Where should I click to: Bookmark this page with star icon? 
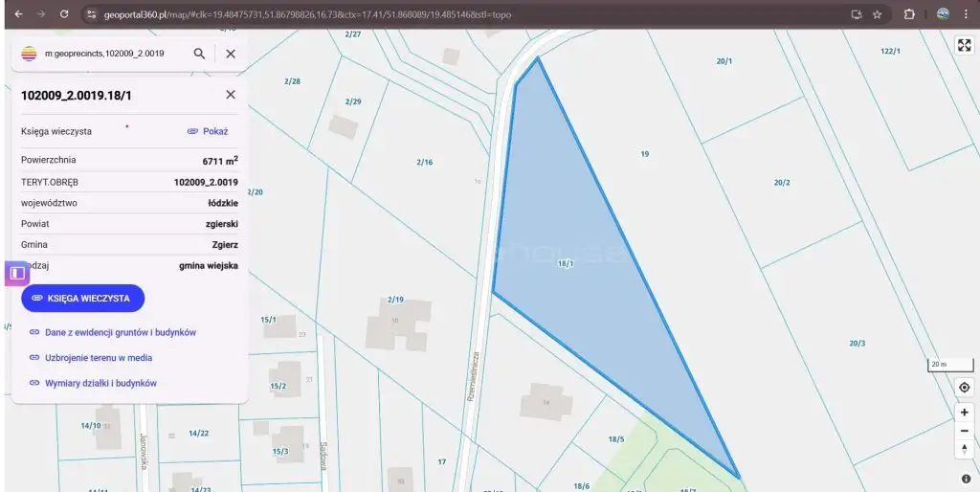[877, 14]
